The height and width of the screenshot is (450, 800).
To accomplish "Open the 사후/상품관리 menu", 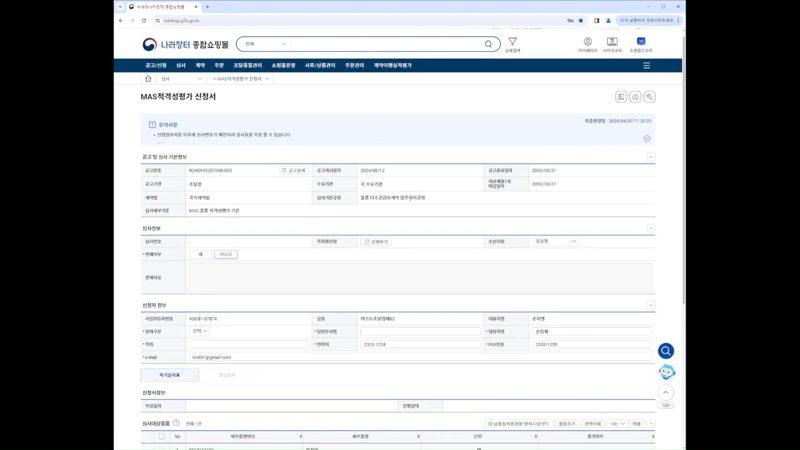I will click(320, 65).
